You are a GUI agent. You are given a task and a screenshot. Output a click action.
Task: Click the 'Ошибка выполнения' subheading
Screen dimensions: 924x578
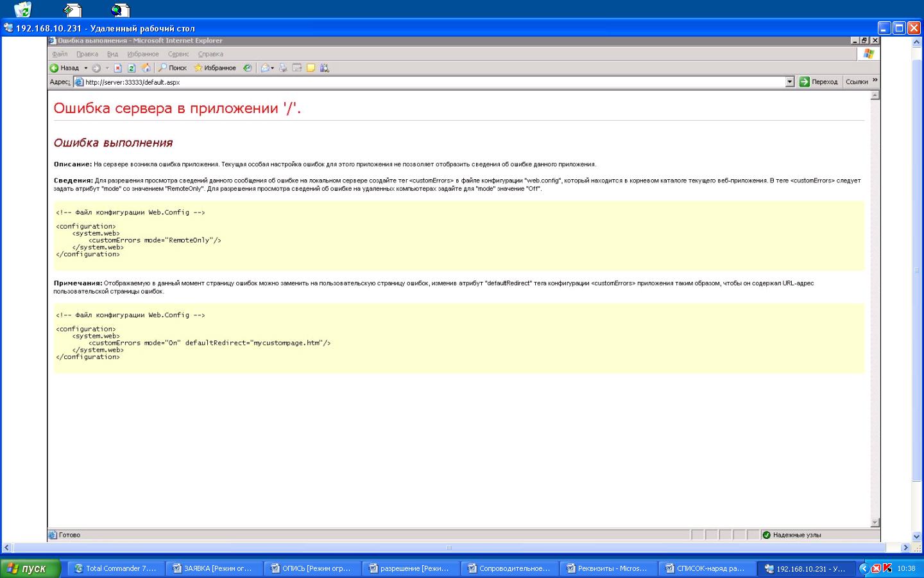click(x=113, y=143)
